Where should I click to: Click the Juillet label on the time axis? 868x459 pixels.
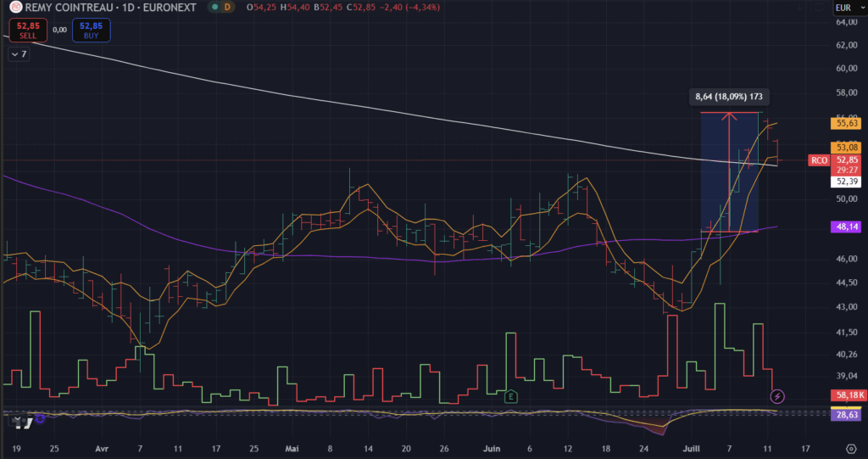pyautogui.click(x=692, y=447)
